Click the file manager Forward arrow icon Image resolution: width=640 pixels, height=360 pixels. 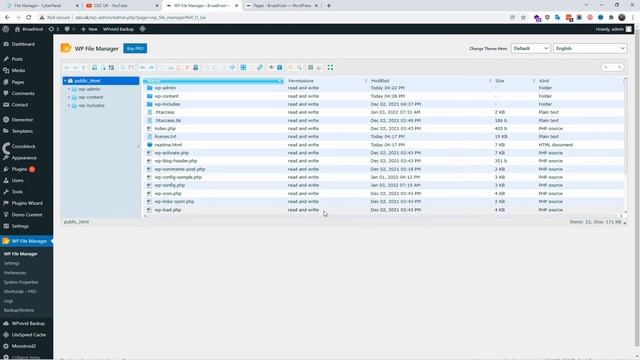pos(75,68)
